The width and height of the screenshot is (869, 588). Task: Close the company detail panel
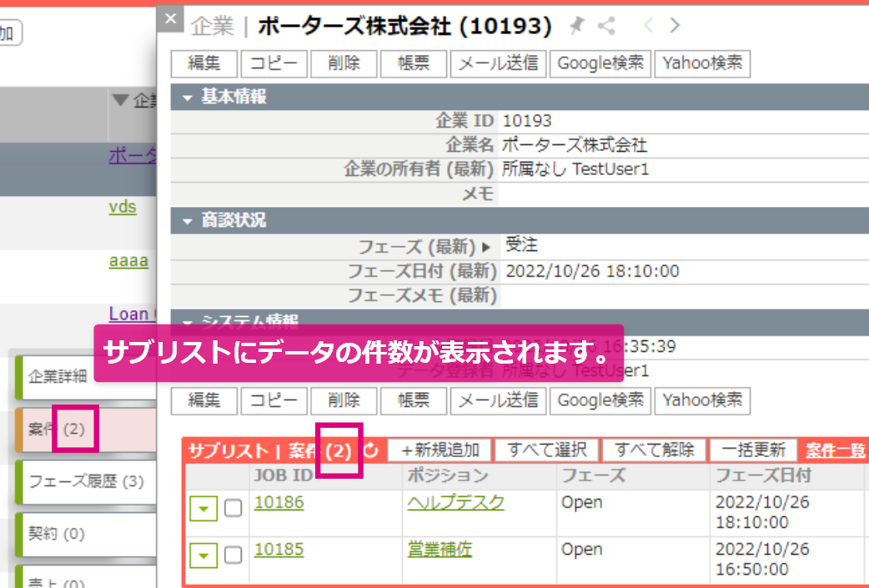coord(170,19)
